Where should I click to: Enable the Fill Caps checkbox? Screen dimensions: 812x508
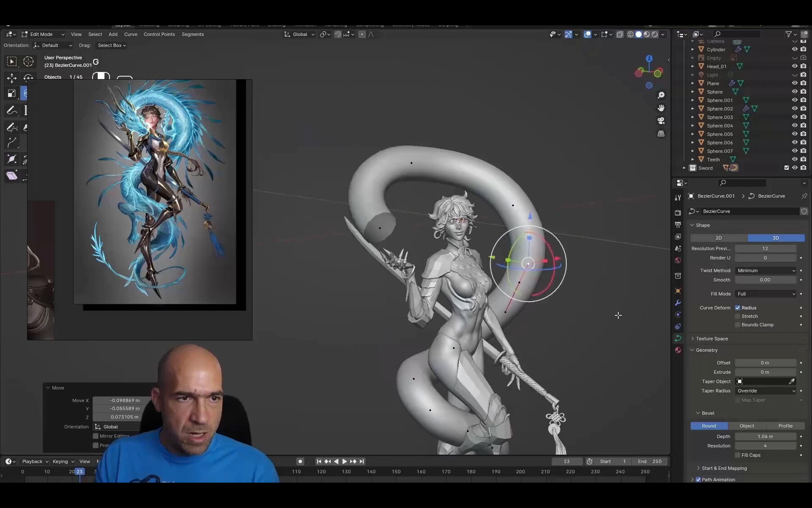tap(738, 455)
